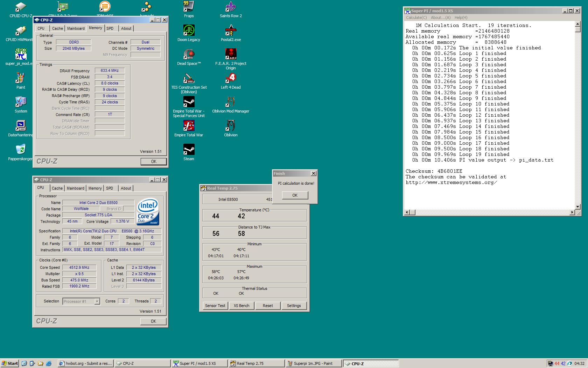Click the taskbar clock showing 04:32
Viewport: 588px width, 368px height.
579,363
